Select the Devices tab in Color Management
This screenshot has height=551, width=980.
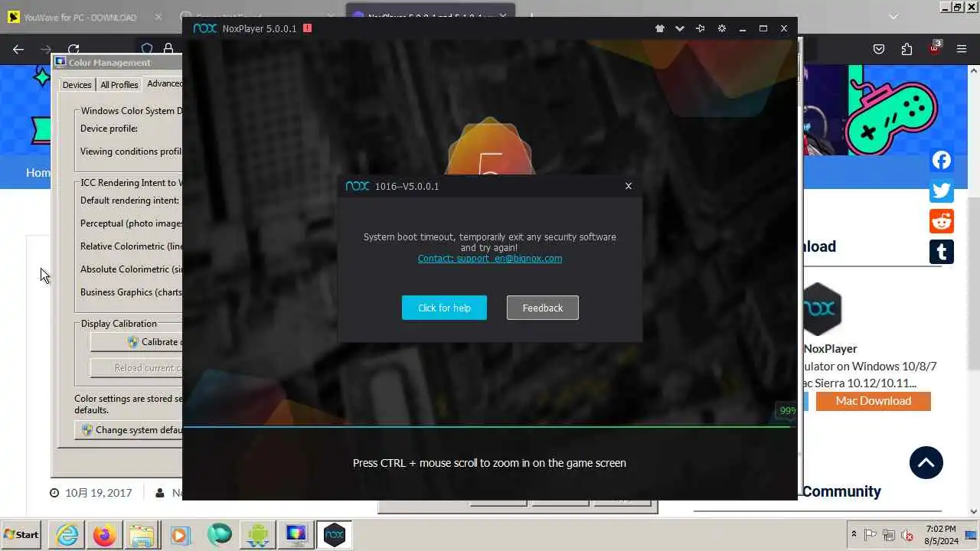pyautogui.click(x=77, y=85)
